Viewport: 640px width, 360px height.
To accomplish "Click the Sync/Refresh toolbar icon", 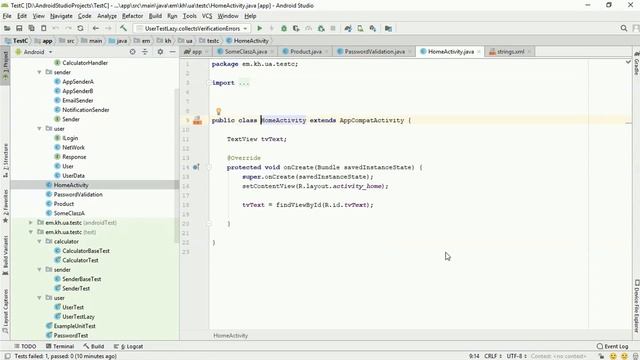I will coord(80,29).
